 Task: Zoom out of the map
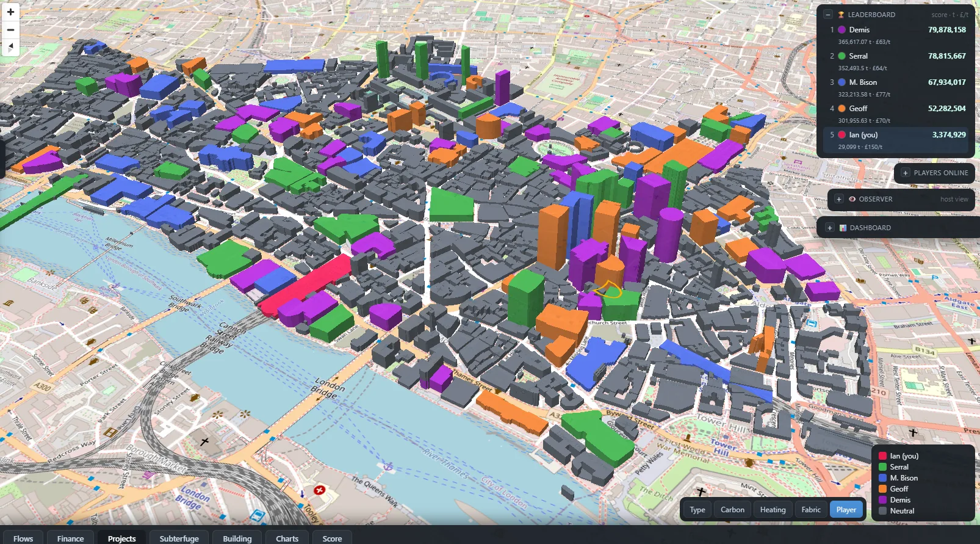click(x=10, y=29)
